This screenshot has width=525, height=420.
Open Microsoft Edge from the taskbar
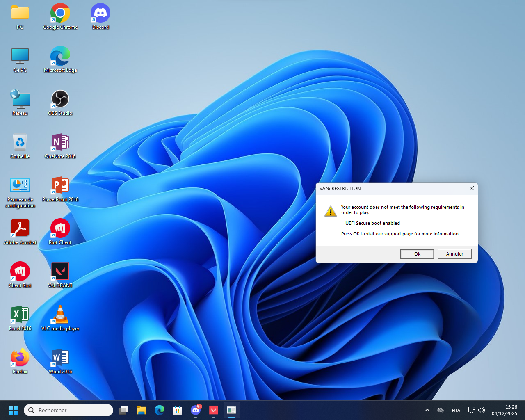tap(160, 410)
